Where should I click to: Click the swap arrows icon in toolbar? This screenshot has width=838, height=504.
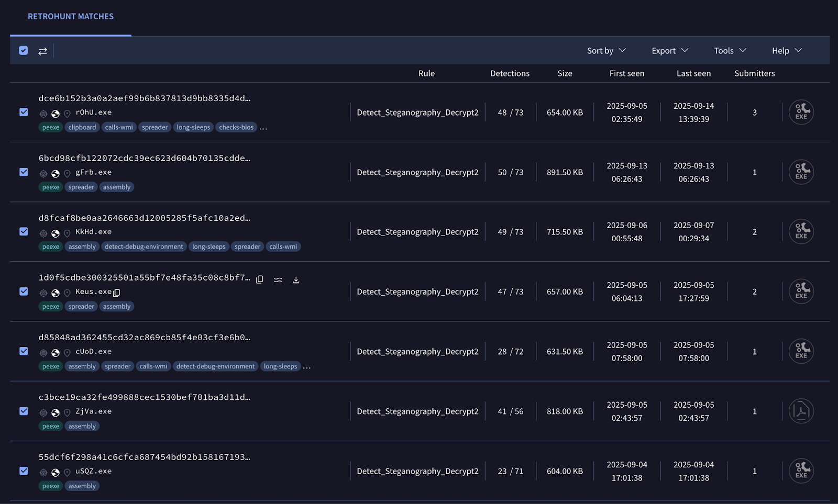[42, 51]
